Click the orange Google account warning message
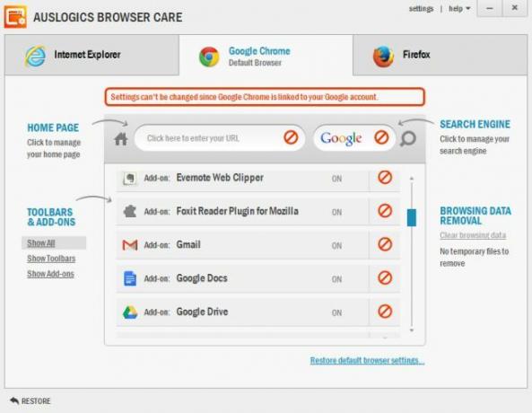This screenshot has height=413, width=532. coord(265,97)
